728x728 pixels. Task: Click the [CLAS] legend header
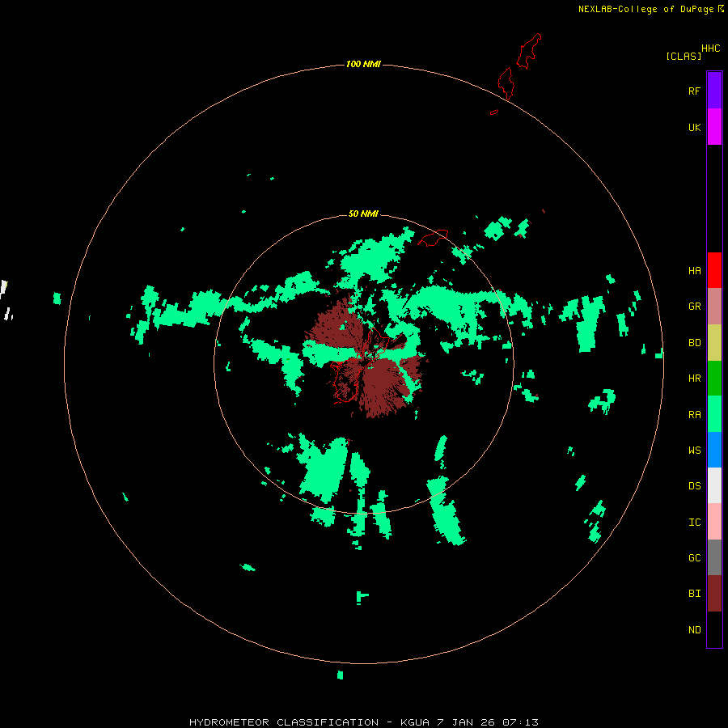point(683,56)
